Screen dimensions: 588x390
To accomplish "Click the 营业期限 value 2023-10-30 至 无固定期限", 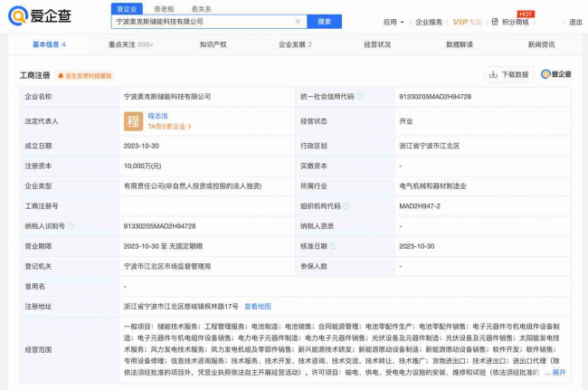I will click(x=163, y=246).
